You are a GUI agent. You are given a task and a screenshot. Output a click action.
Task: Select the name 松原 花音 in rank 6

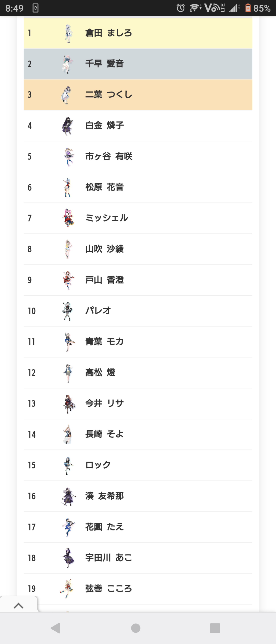(x=105, y=187)
